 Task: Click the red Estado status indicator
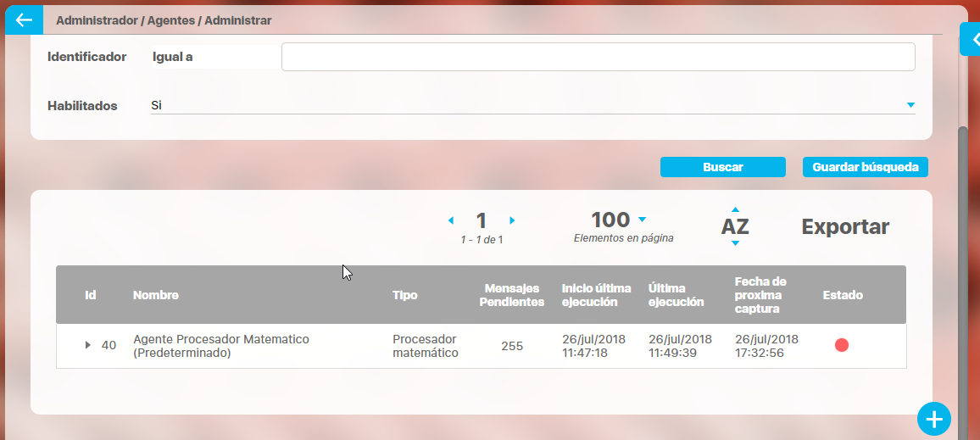(842, 345)
